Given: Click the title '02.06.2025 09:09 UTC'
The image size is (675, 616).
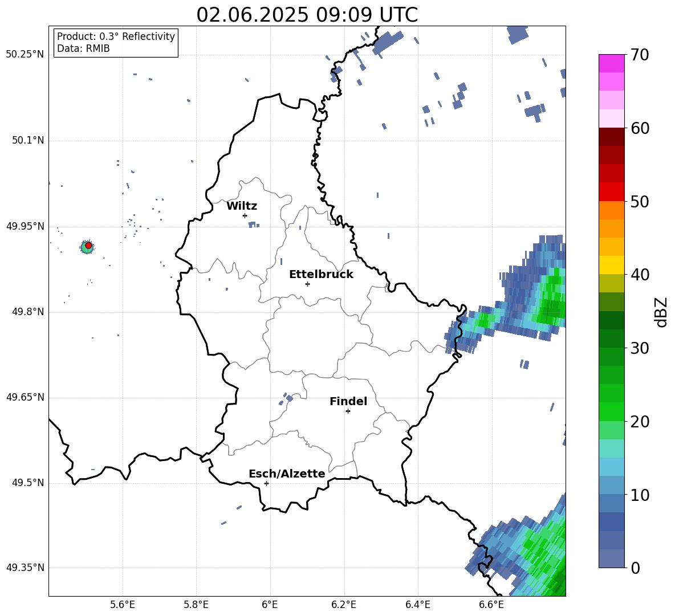Looking at the screenshot, I should (x=307, y=15).
